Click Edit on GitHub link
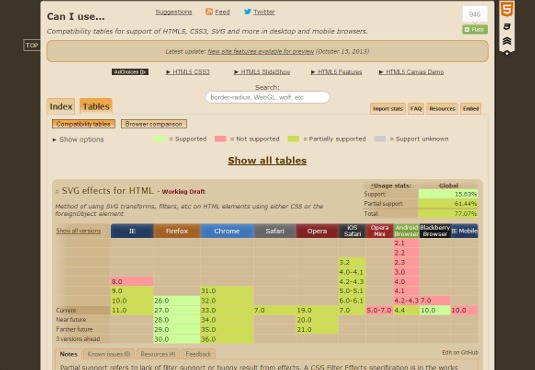The width and height of the screenshot is (535, 370). point(460,353)
